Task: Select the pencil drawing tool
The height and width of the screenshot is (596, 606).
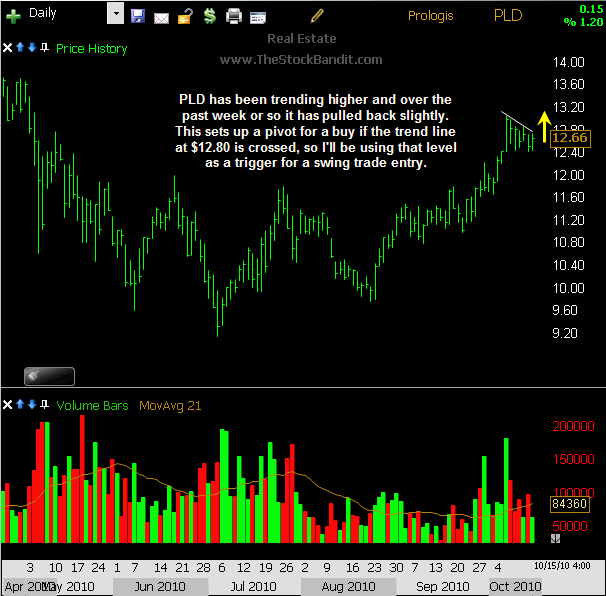Action: 318,15
